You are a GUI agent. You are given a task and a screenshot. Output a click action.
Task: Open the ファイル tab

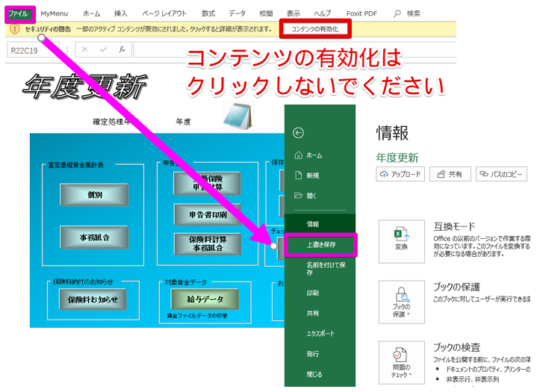click(17, 13)
